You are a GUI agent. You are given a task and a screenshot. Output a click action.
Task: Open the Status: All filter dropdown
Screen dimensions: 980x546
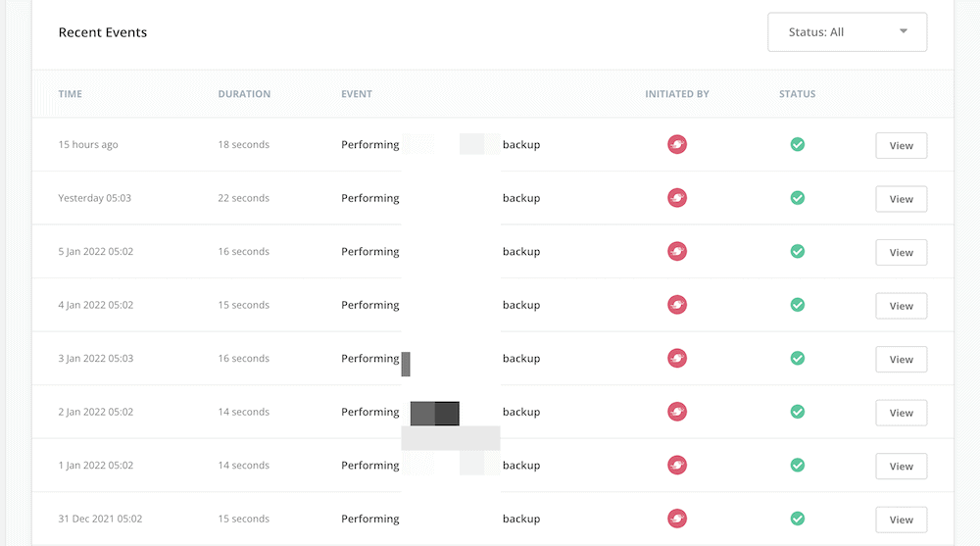[847, 32]
